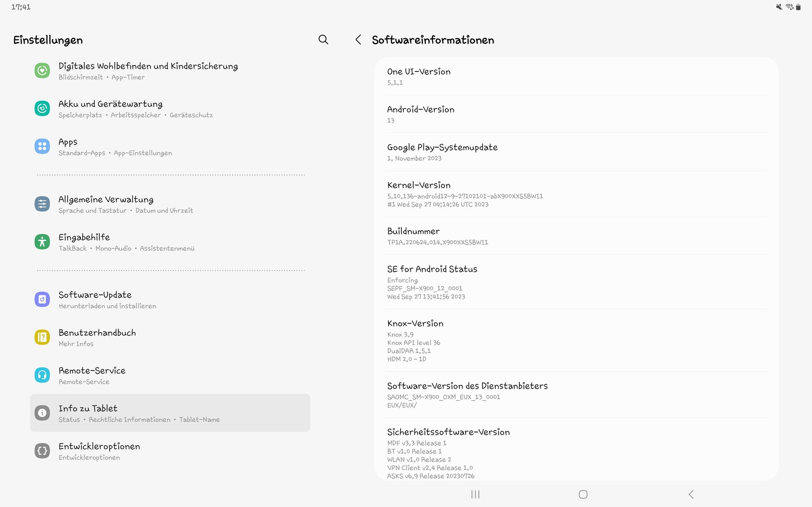This screenshot has height=507, width=812.
Task: Tap the blue Apps grid icon
Action: tap(42, 146)
